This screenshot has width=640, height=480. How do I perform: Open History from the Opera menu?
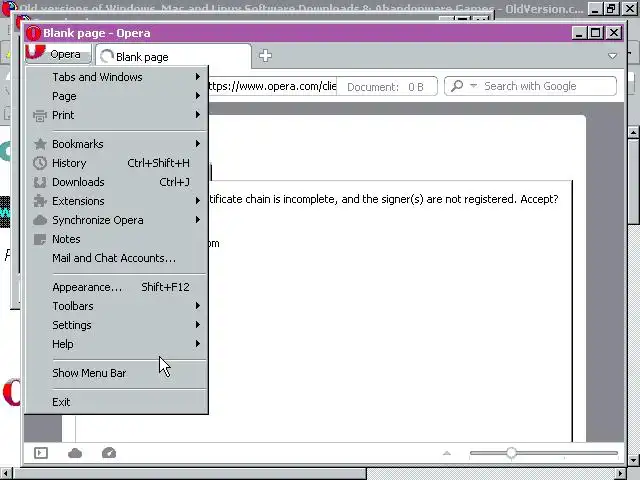[116, 163]
